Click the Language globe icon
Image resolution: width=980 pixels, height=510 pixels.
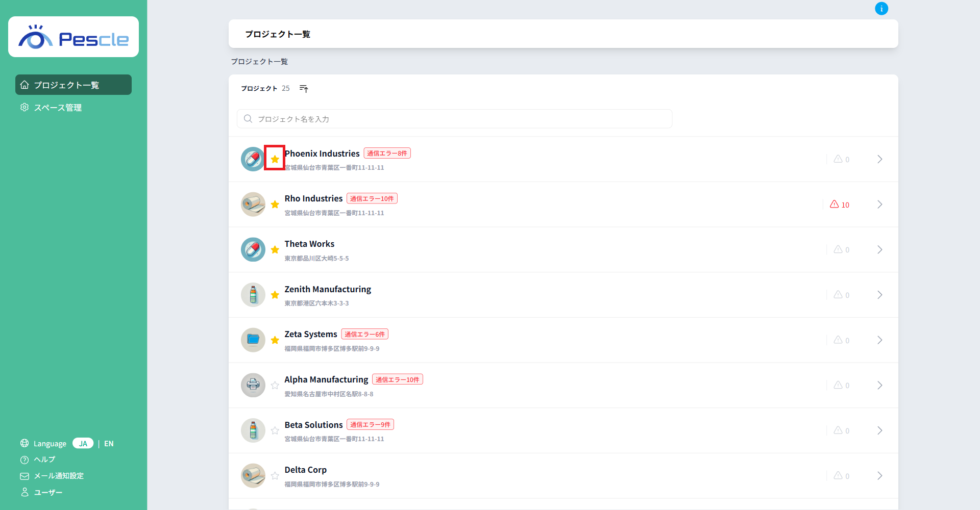pos(24,443)
